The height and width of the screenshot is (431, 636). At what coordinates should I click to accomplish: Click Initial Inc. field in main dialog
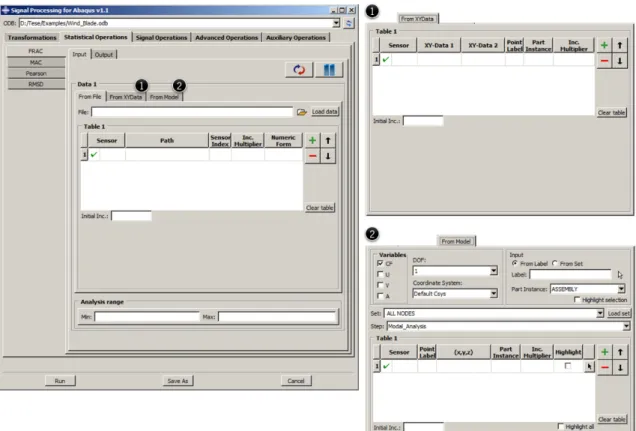pyautogui.click(x=131, y=216)
